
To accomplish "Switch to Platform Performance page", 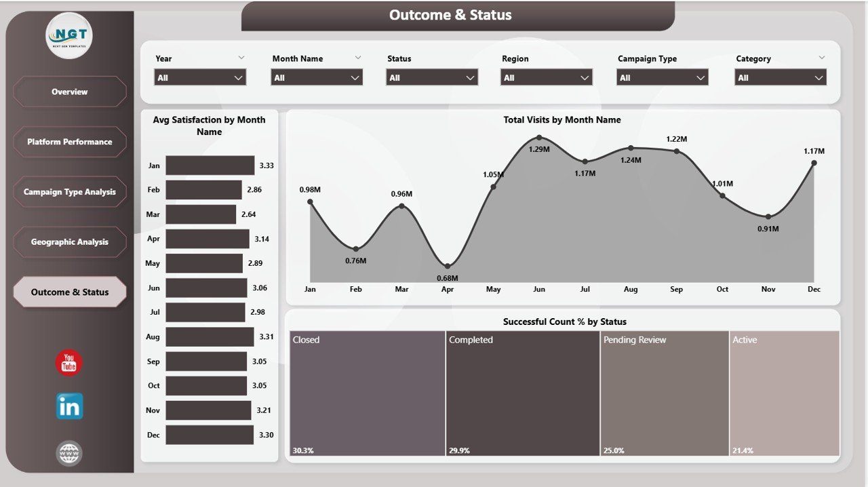I will pos(70,142).
